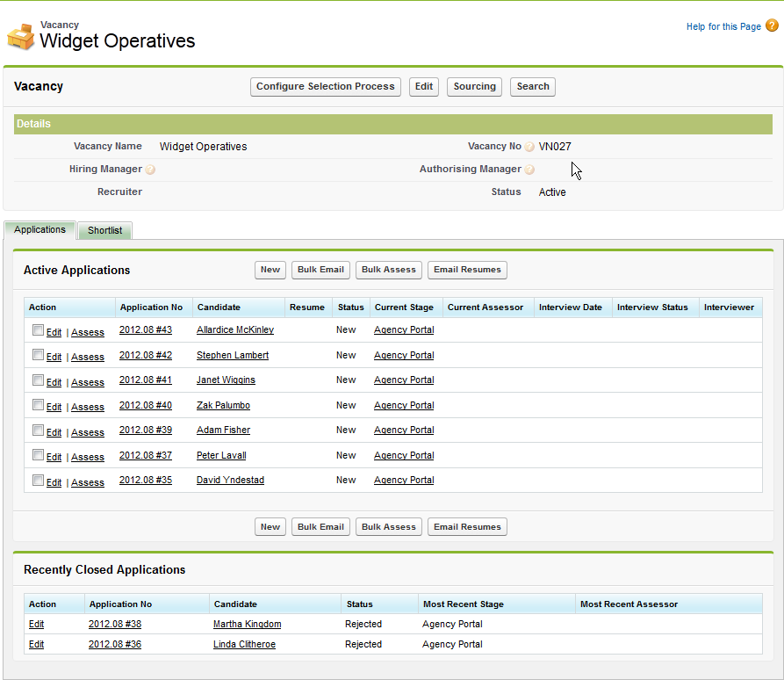This screenshot has width=784, height=680.
Task: Click the bottom Email Resumes button
Action: click(467, 527)
